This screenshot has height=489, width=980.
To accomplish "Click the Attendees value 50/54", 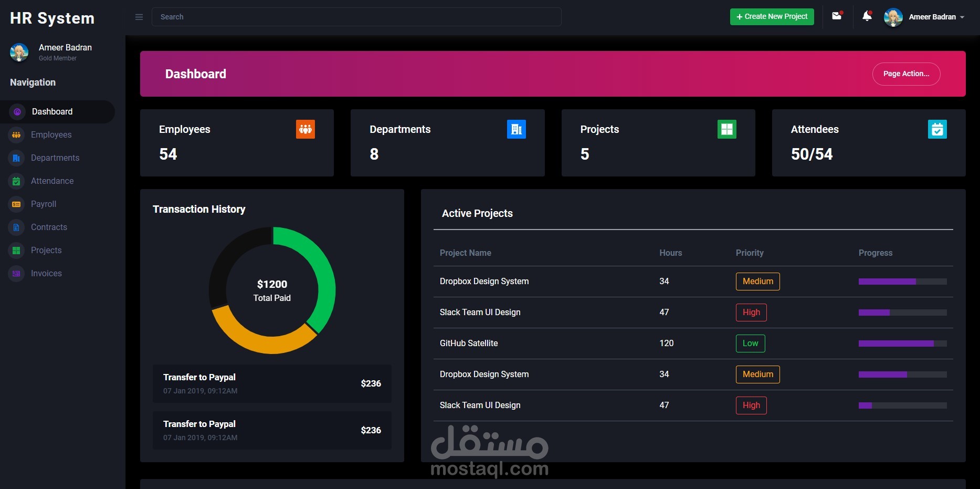I will coord(812,154).
